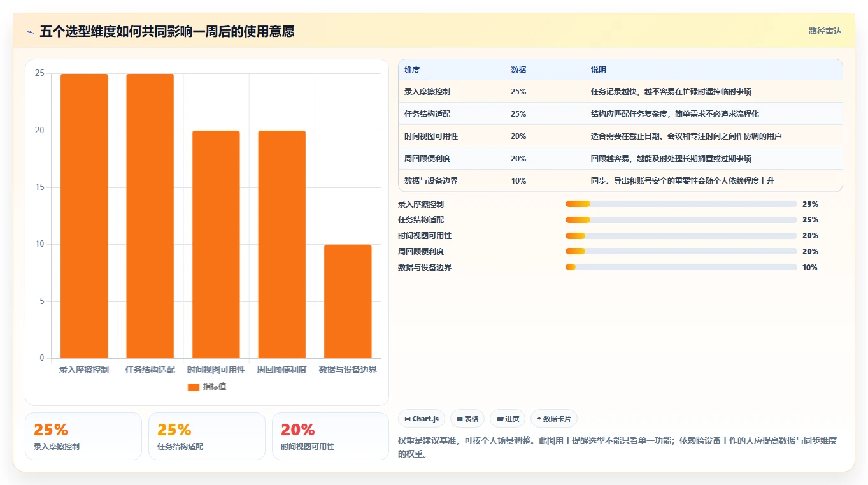Open the 录入摩擦控制 25% data card
Viewport: 868px width, 485px height.
[x=83, y=436]
